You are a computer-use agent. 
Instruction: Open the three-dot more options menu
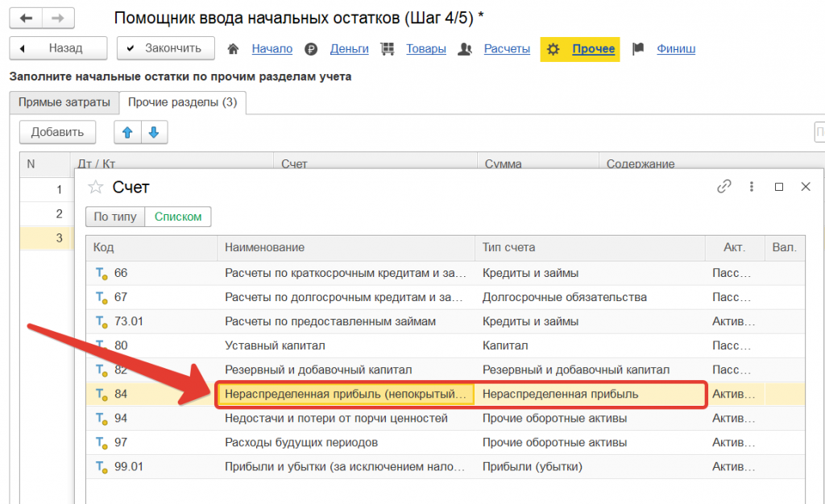click(x=752, y=187)
